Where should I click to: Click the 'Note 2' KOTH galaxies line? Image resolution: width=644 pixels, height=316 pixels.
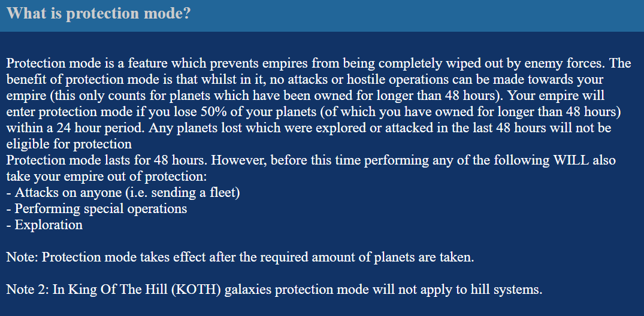click(274, 290)
